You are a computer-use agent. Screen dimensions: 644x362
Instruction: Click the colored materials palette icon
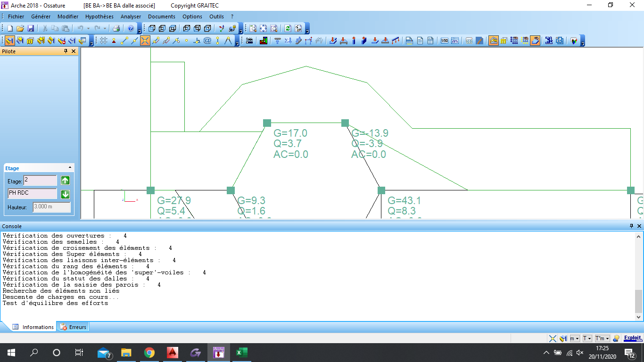(264, 41)
